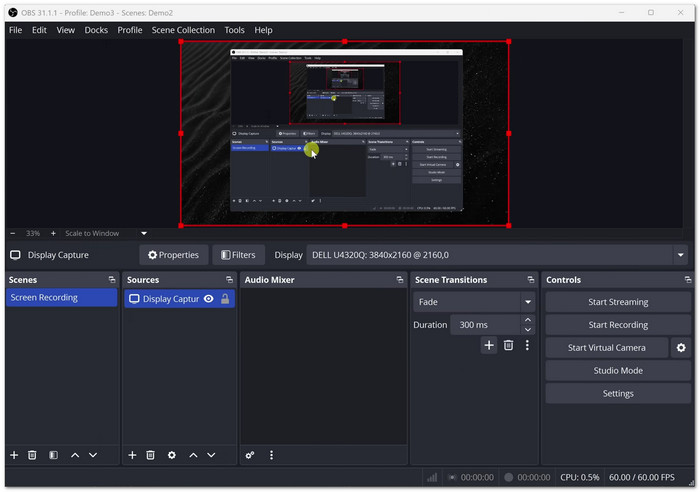Move the source up in the Sources list

coord(193,455)
